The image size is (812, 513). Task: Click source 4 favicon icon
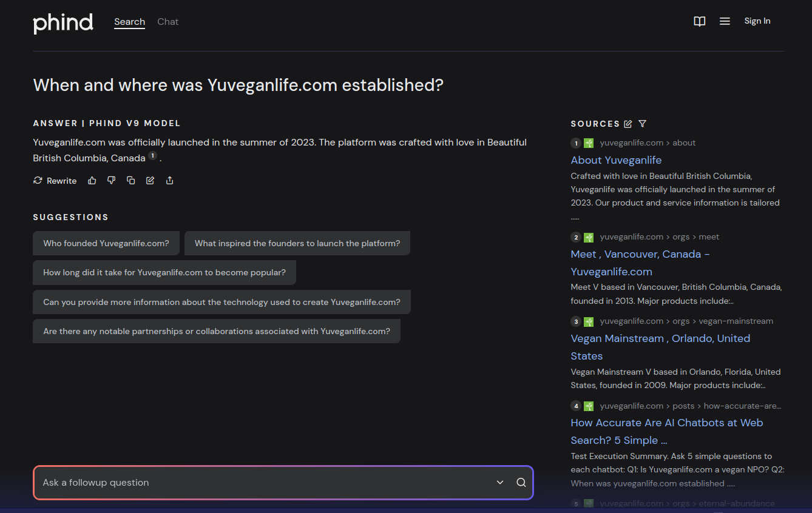coord(589,406)
